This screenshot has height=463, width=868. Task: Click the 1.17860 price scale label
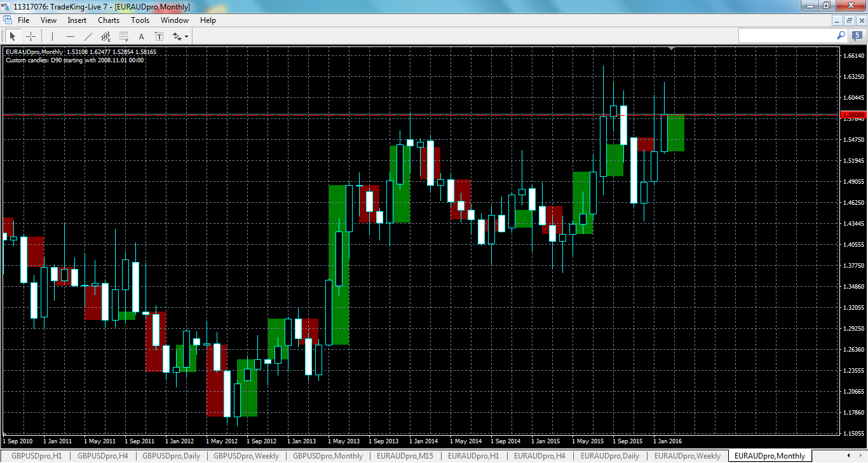tap(853, 413)
